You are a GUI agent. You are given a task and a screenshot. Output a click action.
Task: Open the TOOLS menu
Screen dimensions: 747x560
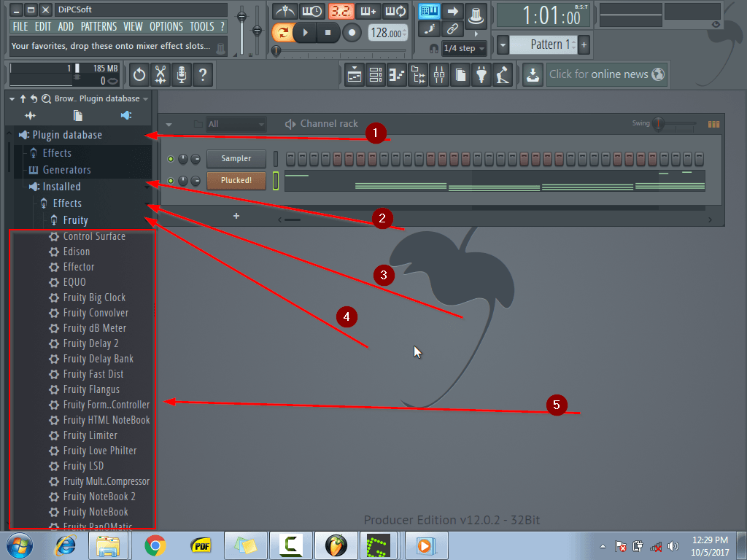(202, 27)
